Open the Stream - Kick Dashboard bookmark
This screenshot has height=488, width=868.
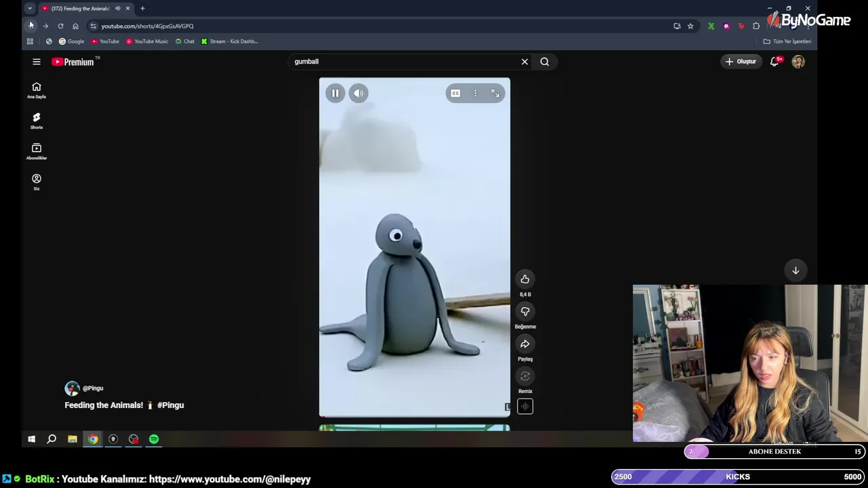click(x=229, y=41)
